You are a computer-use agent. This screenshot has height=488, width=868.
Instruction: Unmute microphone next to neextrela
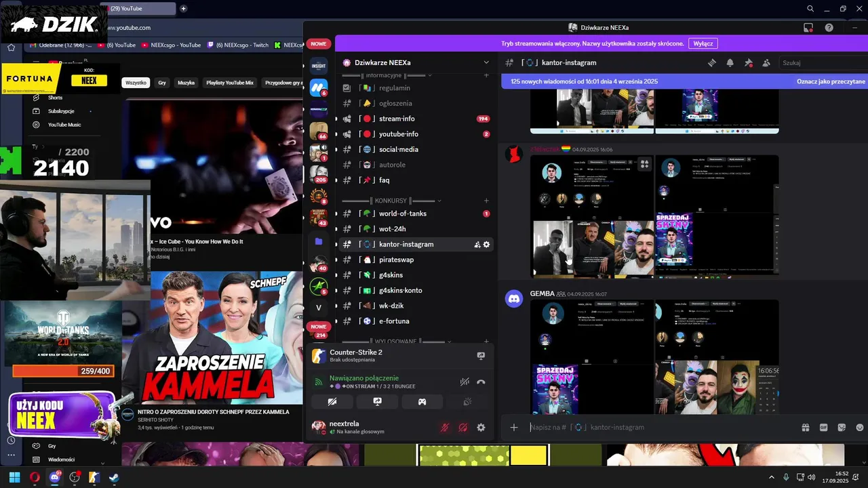pyautogui.click(x=445, y=428)
